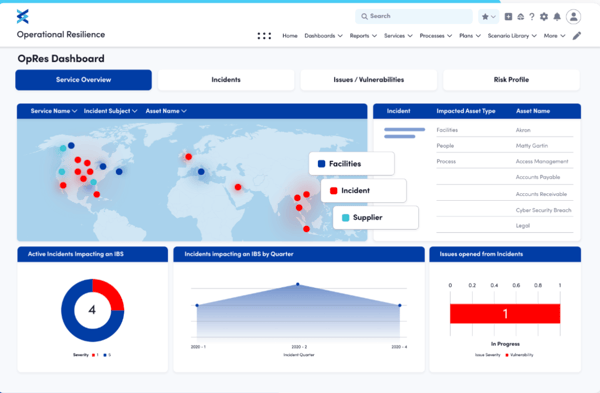Open the Dashboards navigation menu

323,36
